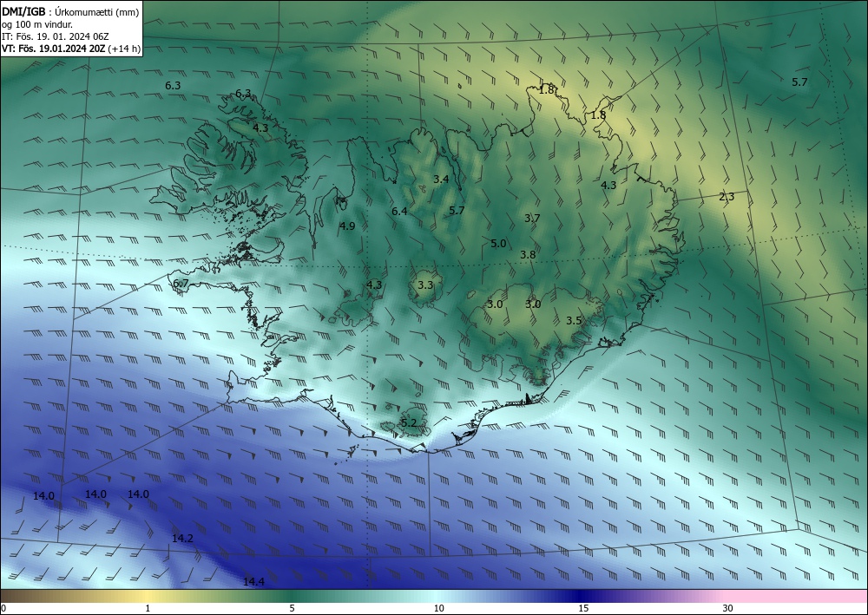This screenshot has width=868, height=615.
Task: Click the 3.7 value on the map
Action: point(532,219)
